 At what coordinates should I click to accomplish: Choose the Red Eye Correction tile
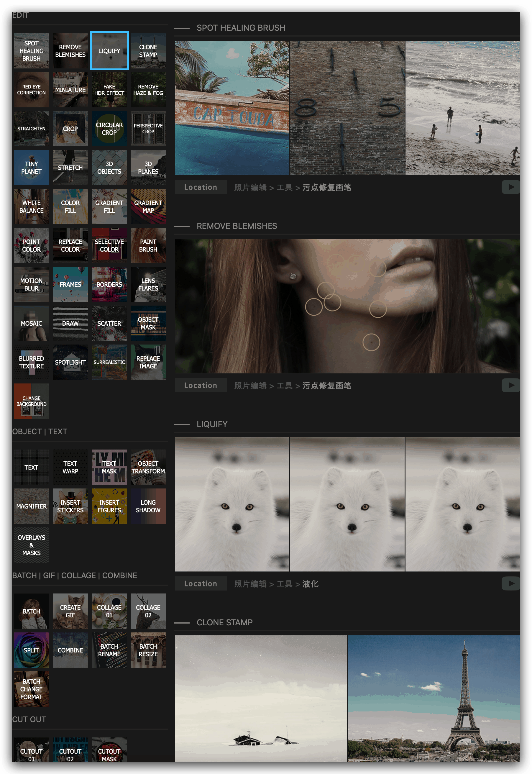(31, 90)
